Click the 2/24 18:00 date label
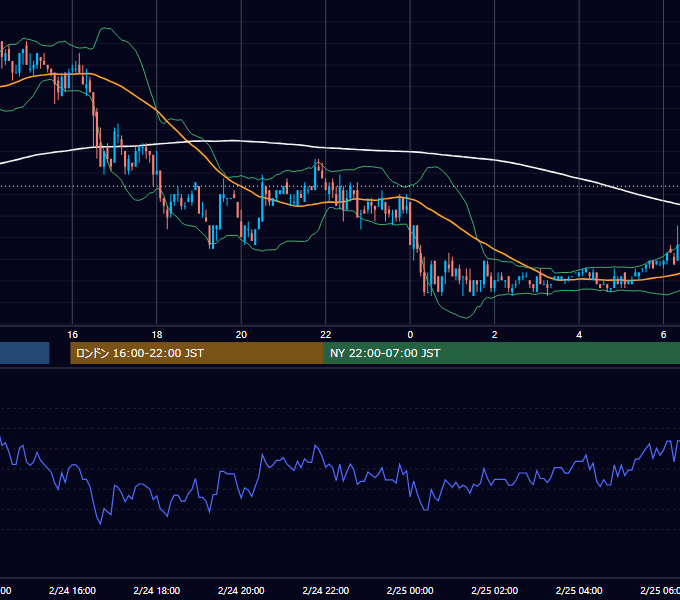680x600 pixels. tap(157, 590)
